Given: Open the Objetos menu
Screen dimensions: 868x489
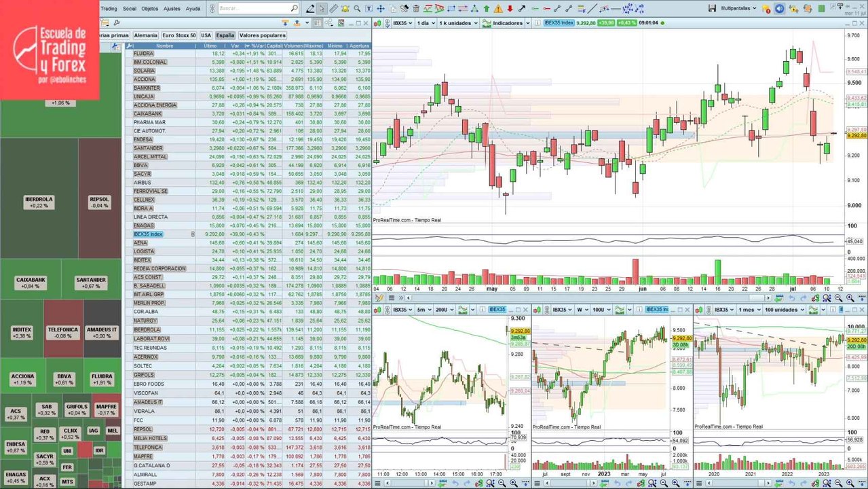Looking at the screenshot, I should pos(150,8).
